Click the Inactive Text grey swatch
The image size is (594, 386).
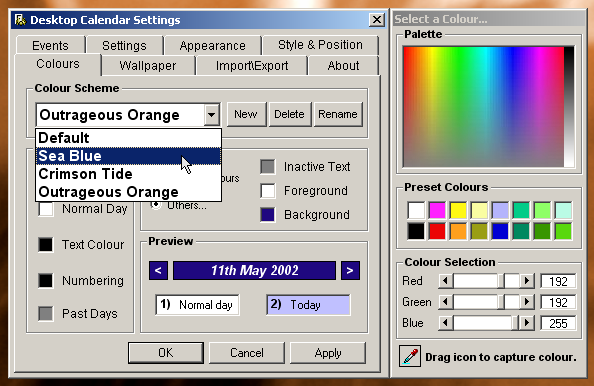point(267,167)
